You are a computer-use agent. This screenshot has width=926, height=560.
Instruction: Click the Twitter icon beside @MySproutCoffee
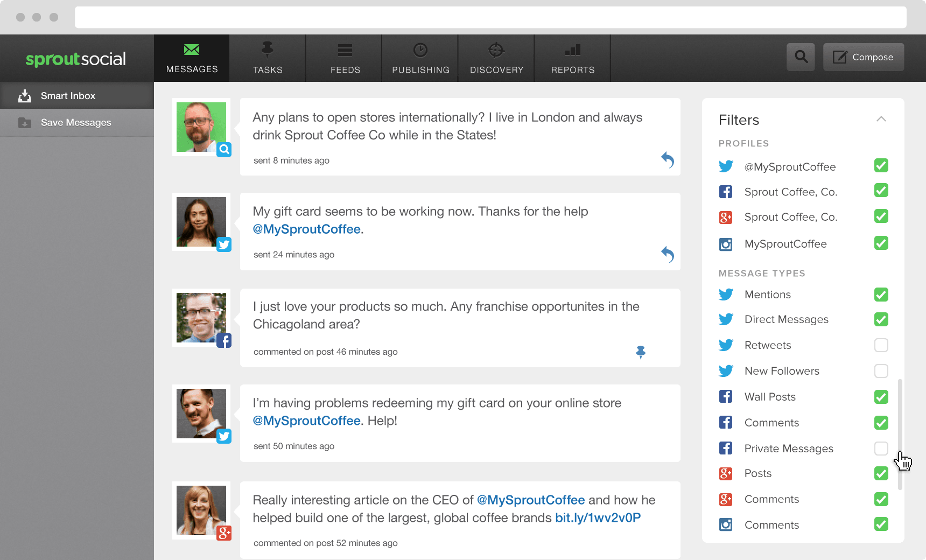click(726, 166)
